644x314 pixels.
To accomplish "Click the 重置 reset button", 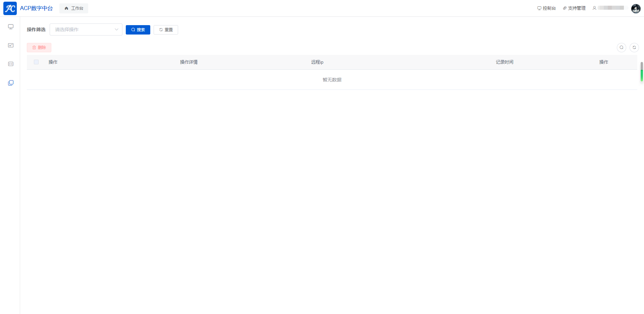I will [166, 30].
